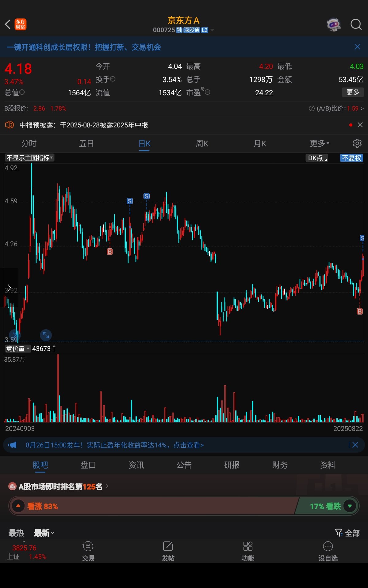Expand the 更多 chart period dropdown

(x=319, y=143)
